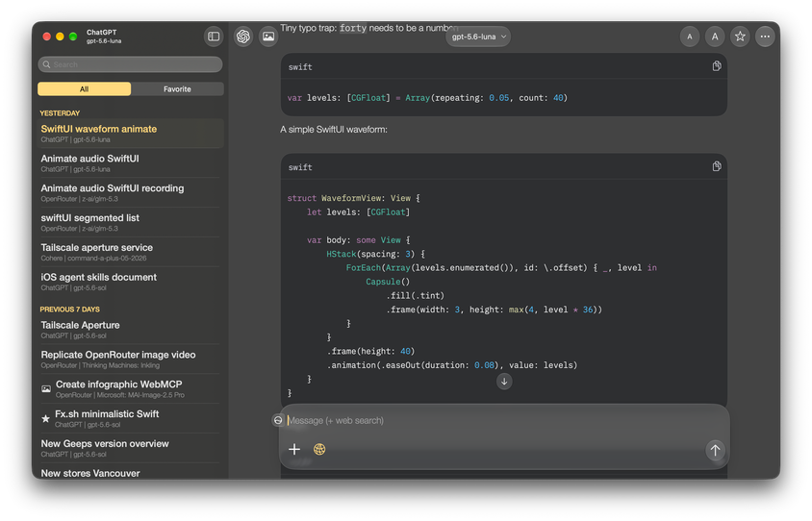This screenshot has height=521, width=812.
Task: Open the more options ellipsis menu
Action: [x=765, y=37]
